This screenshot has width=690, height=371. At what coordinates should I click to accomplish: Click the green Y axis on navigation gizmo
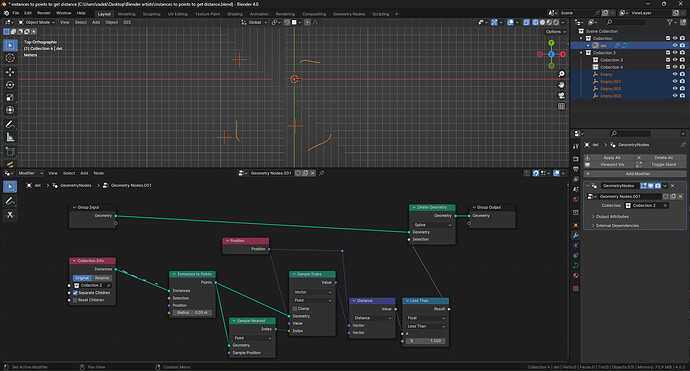pos(551,43)
